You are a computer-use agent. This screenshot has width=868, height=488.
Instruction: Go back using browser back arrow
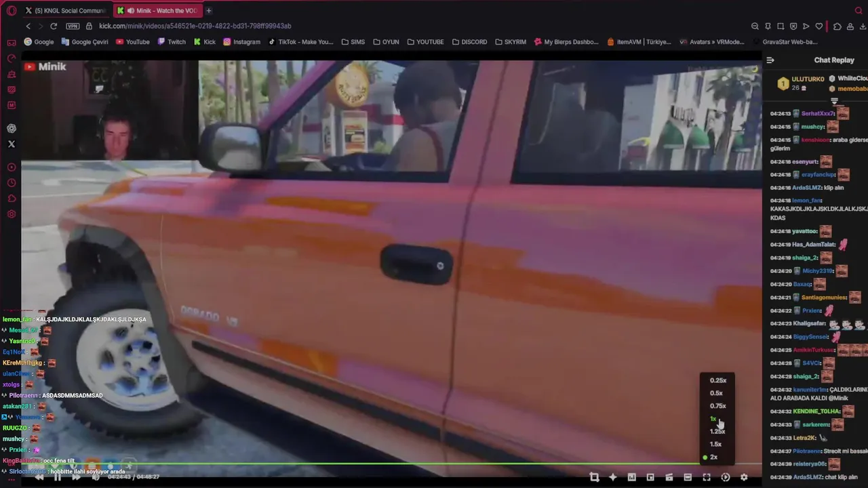[28, 26]
